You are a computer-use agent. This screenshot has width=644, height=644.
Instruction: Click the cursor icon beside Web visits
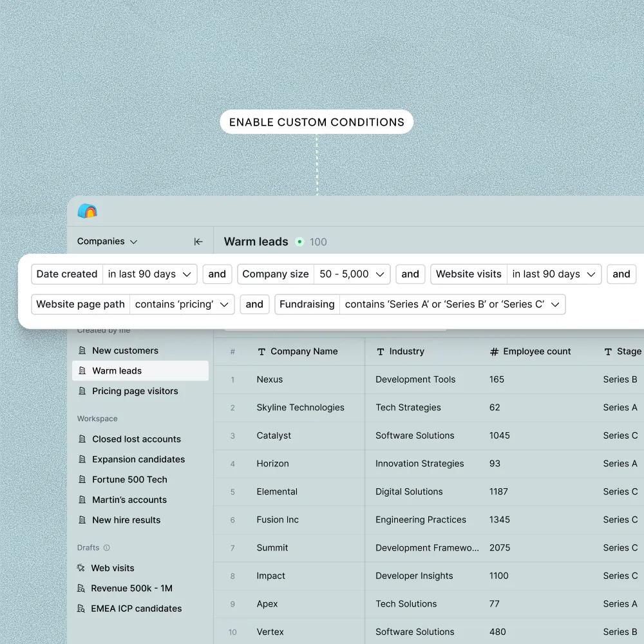[x=81, y=567]
